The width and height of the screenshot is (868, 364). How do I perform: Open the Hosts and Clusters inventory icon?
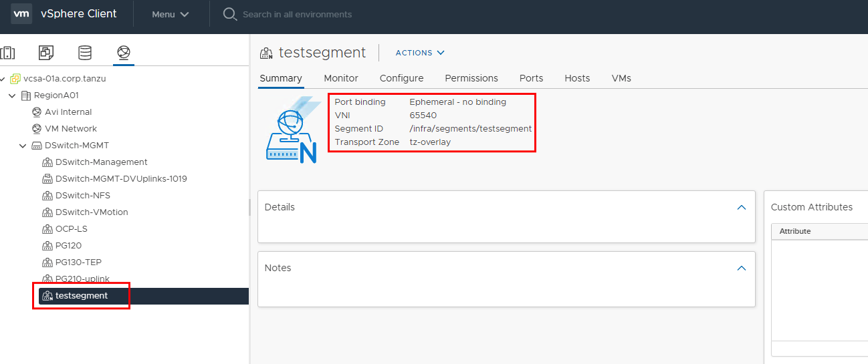[x=7, y=52]
